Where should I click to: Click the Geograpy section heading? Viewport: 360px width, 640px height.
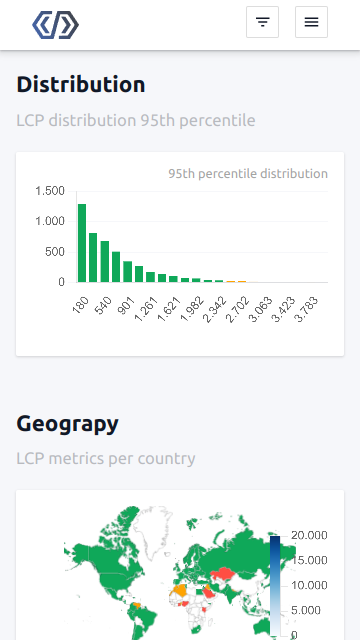(x=67, y=424)
